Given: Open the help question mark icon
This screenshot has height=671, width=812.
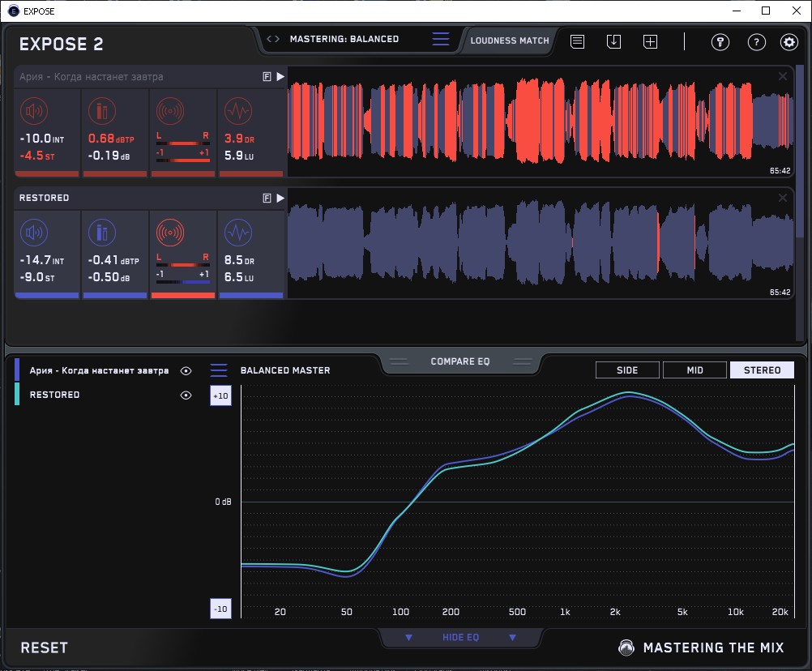Looking at the screenshot, I should tap(756, 42).
